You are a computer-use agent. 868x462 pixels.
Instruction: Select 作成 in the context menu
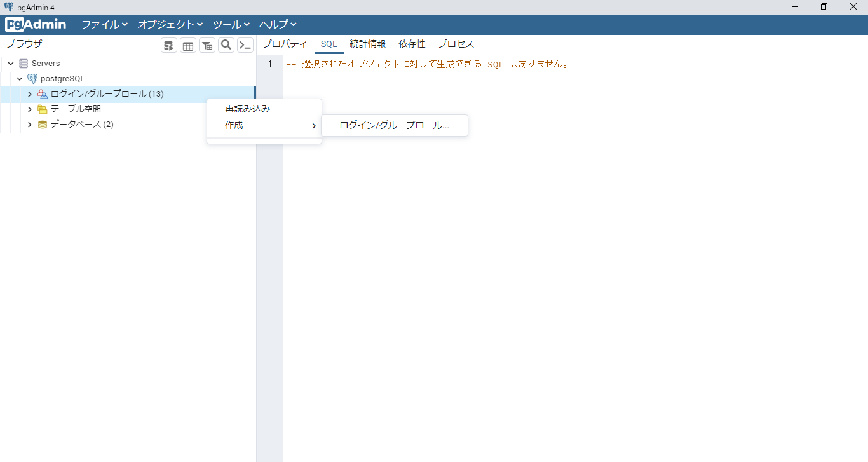pyautogui.click(x=264, y=125)
